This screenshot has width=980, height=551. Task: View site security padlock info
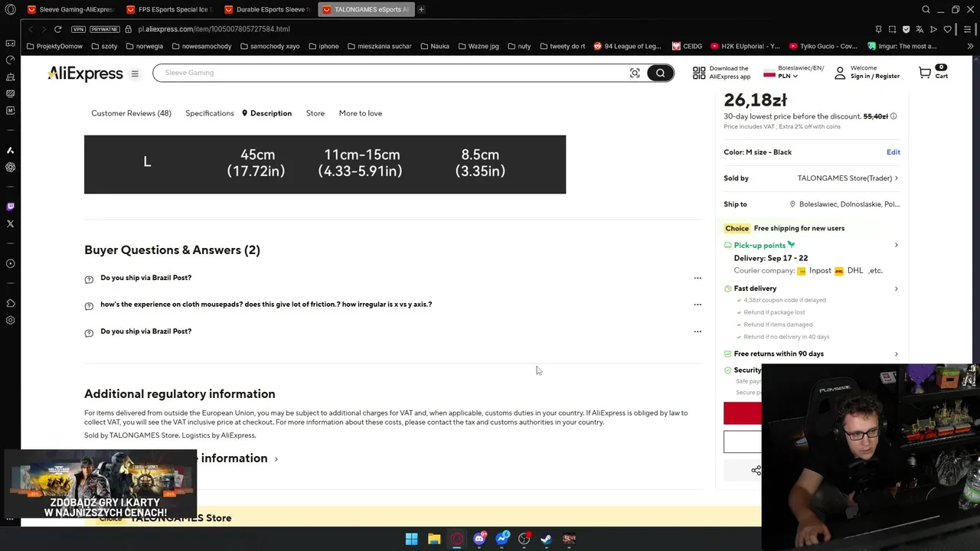pyautogui.click(x=129, y=29)
